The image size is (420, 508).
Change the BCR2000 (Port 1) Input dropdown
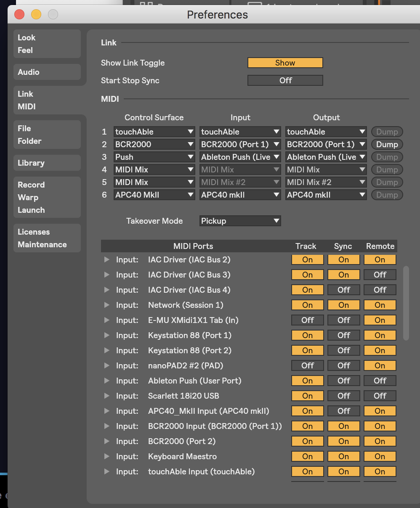point(240,144)
